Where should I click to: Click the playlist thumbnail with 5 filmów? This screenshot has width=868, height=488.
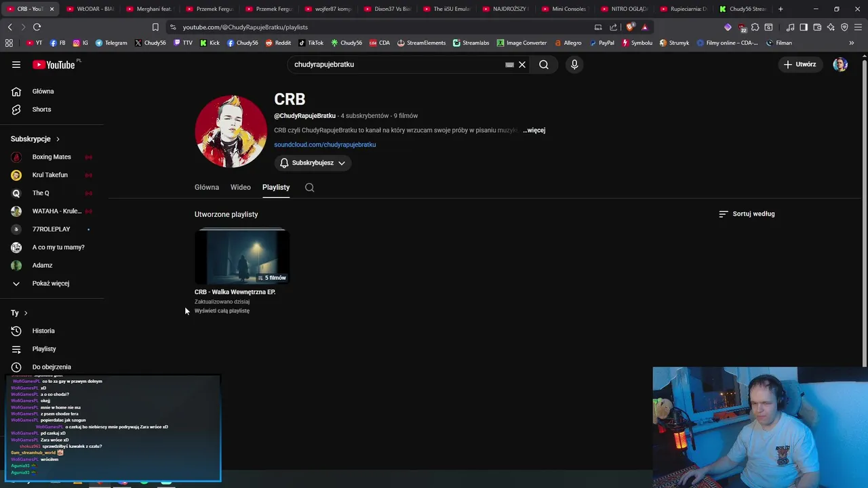click(242, 258)
